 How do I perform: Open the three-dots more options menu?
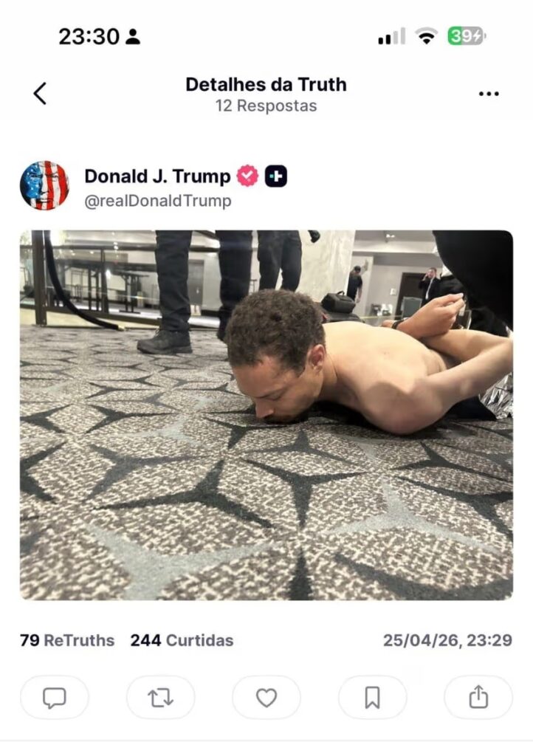tap(489, 94)
